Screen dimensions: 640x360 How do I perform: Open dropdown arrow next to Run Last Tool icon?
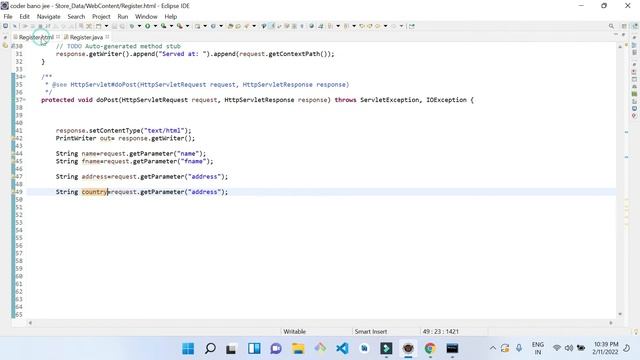coord(171,26)
